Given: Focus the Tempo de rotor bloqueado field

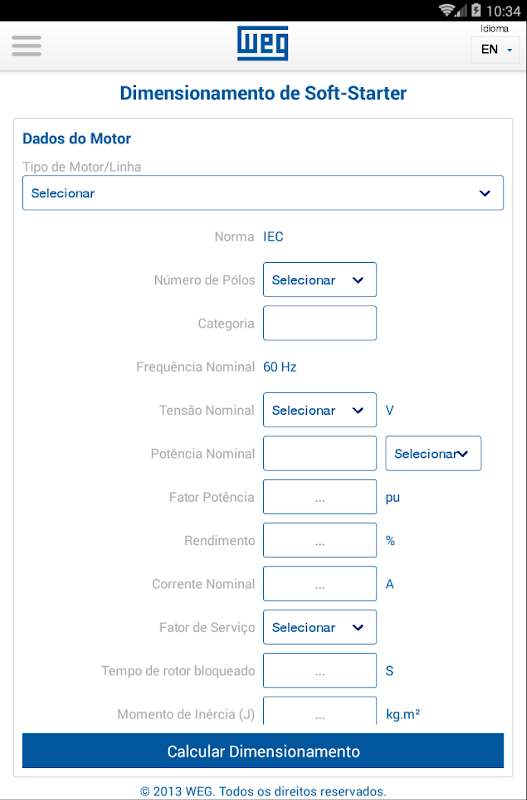Looking at the screenshot, I should (320, 670).
